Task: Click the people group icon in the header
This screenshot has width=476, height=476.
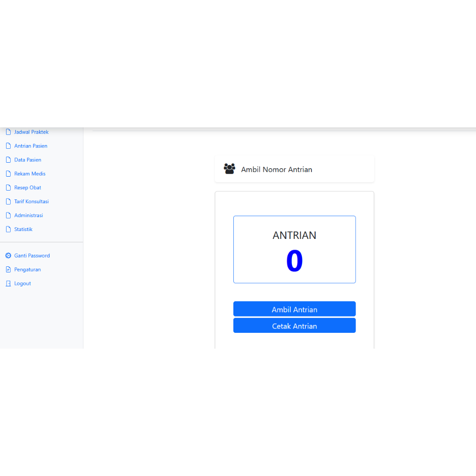Action: [x=230, y=169]
